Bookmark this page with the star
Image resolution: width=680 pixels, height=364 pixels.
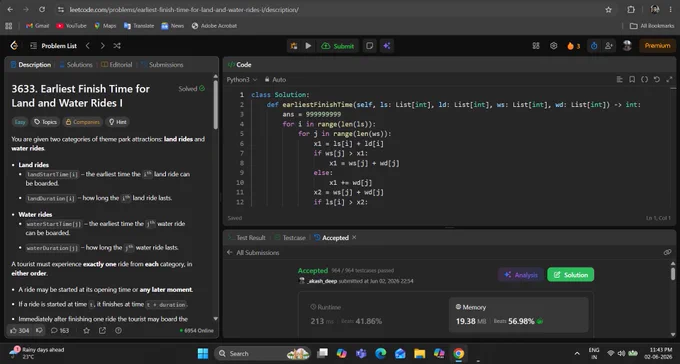point(608,10)
